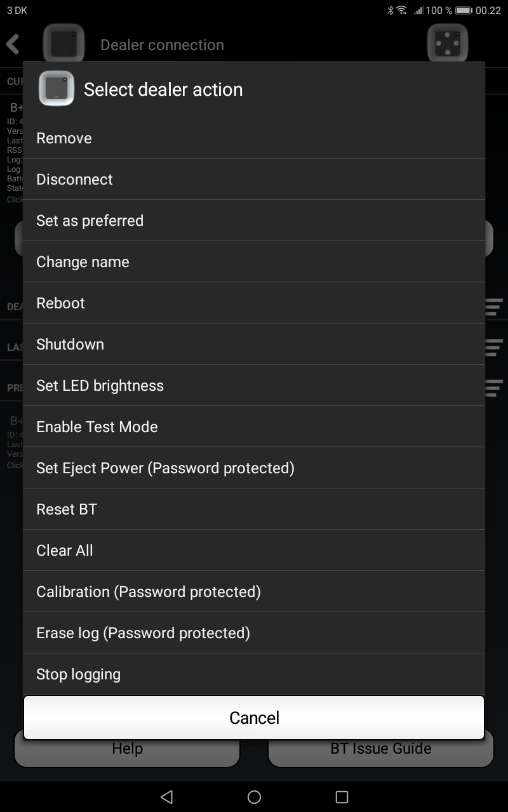Tap the back arrow in header
Screen dimensions: 508x812
click(13, 44)
